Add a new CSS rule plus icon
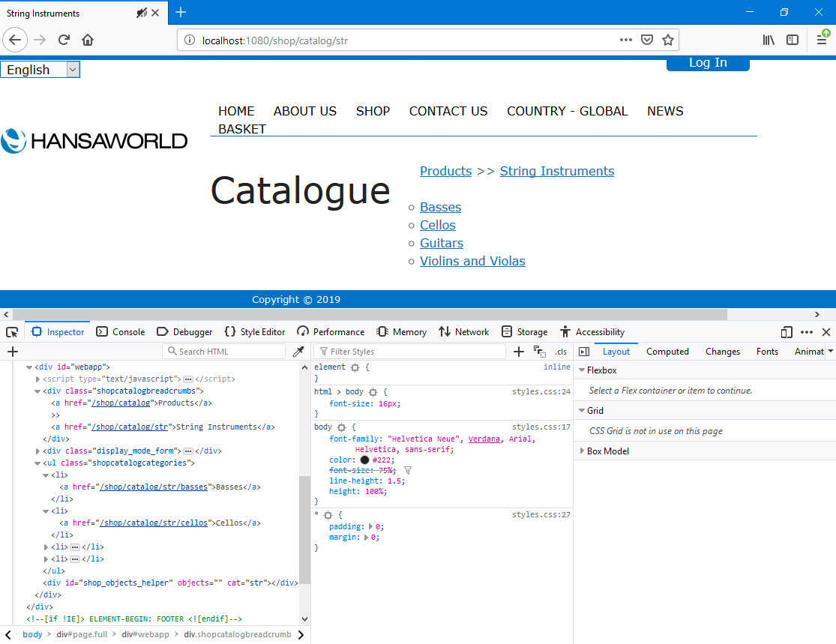The image size is (836, 644). [x=519, y=352]
